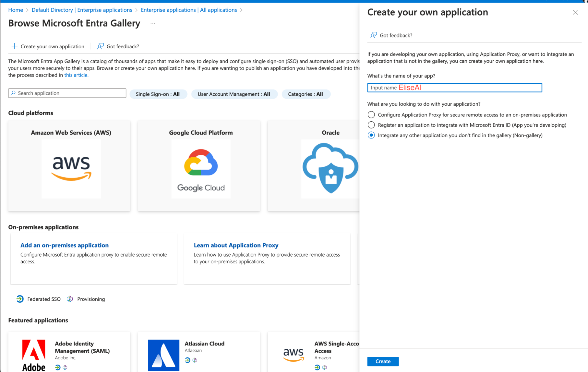
Task: Click the Oracle card title
Action: [x=331, y=133]
